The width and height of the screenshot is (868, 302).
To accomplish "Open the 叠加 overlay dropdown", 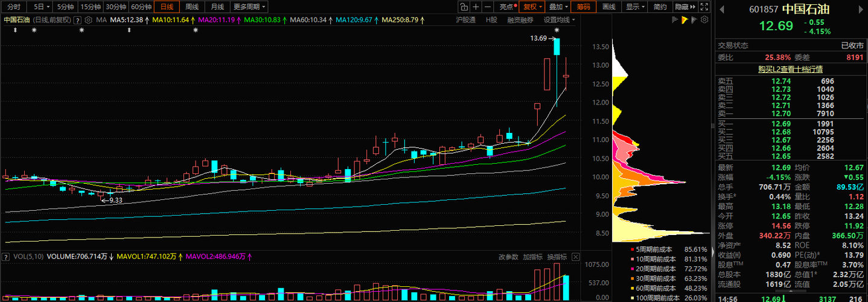I will tap(558, 7).
